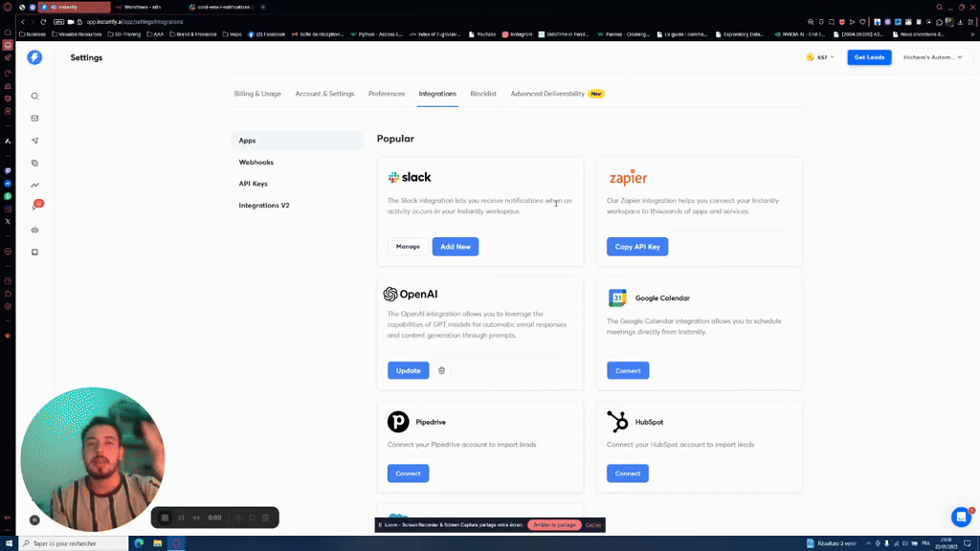
Task: Switch to the Workflows - n8n browser tab
Action: (x=147, y=7)
